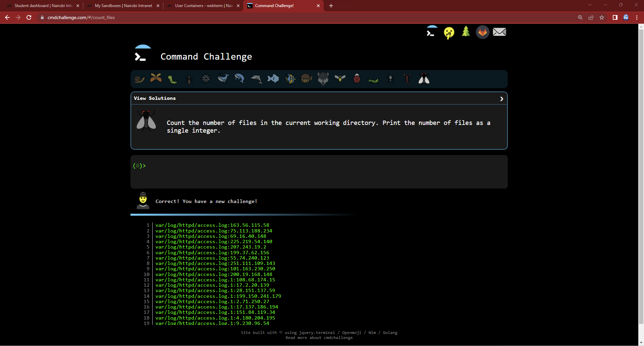Viewport: 644px width, 346px height.
Task: Select the wolf face challenge
Action: click(x=323, y=79)
